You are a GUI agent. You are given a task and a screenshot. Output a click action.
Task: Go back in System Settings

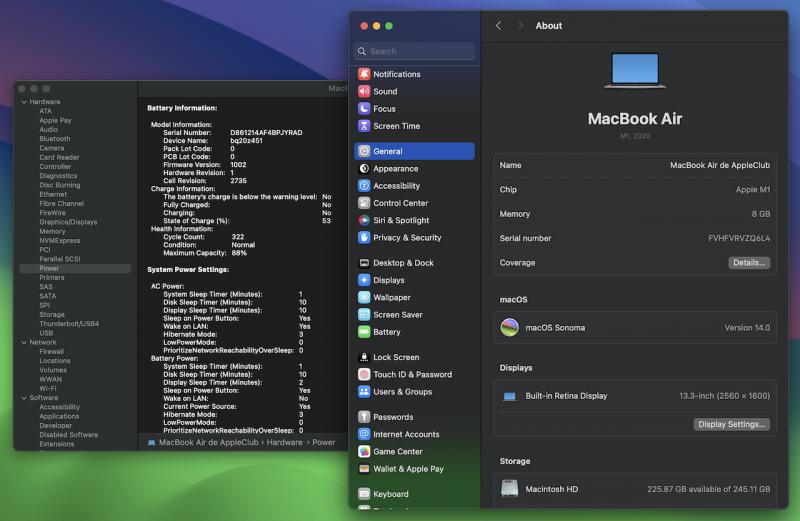point(498,26)
